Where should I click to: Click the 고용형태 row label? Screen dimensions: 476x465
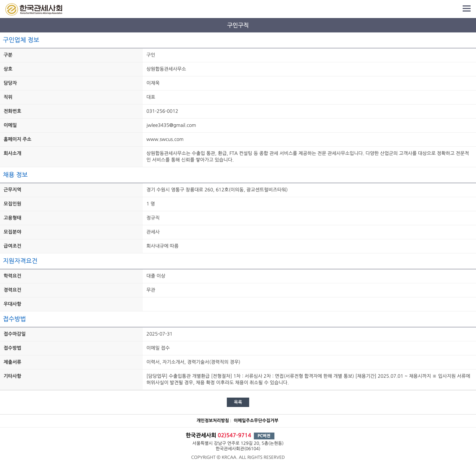(x=12, y=218)
